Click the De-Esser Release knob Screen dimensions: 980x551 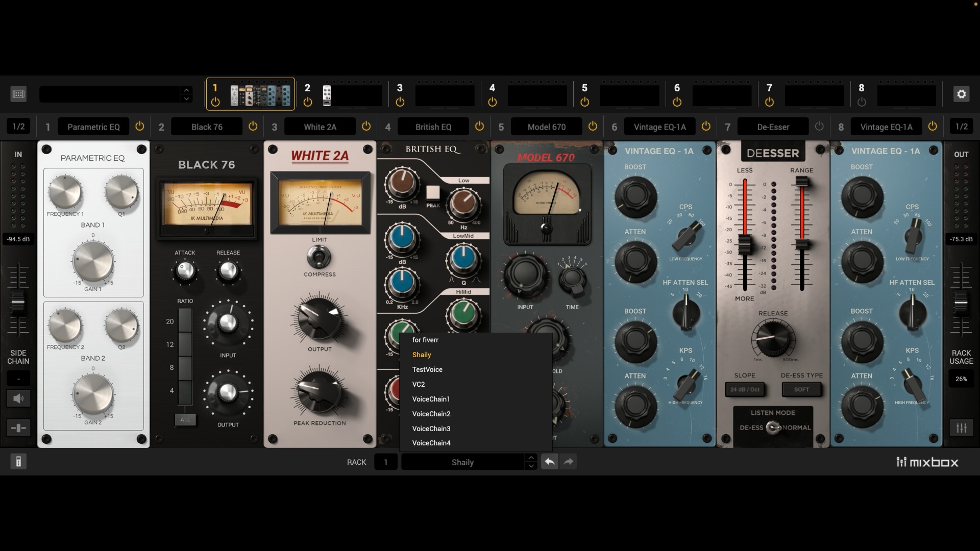[x=773, y=339]
